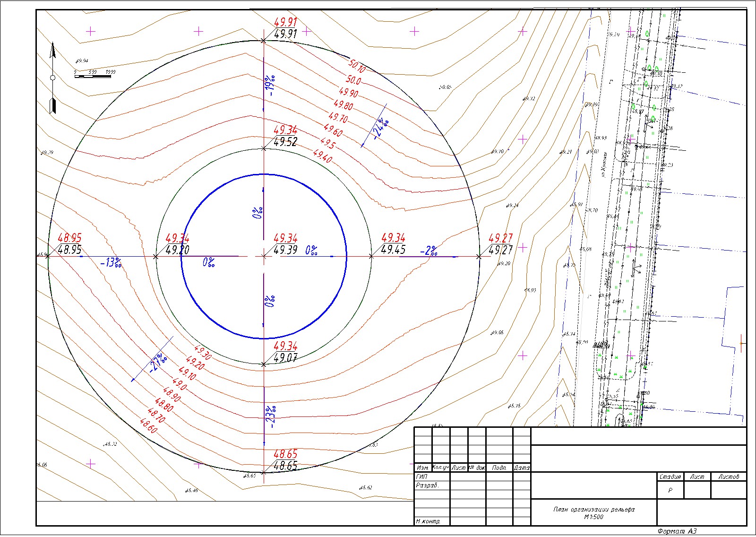
Task: Click the black 49.27 existing elevation
Action: [501, 250]
